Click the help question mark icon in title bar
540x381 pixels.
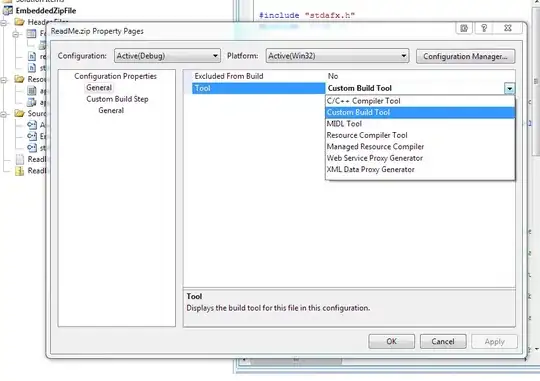tap(484, 28)
